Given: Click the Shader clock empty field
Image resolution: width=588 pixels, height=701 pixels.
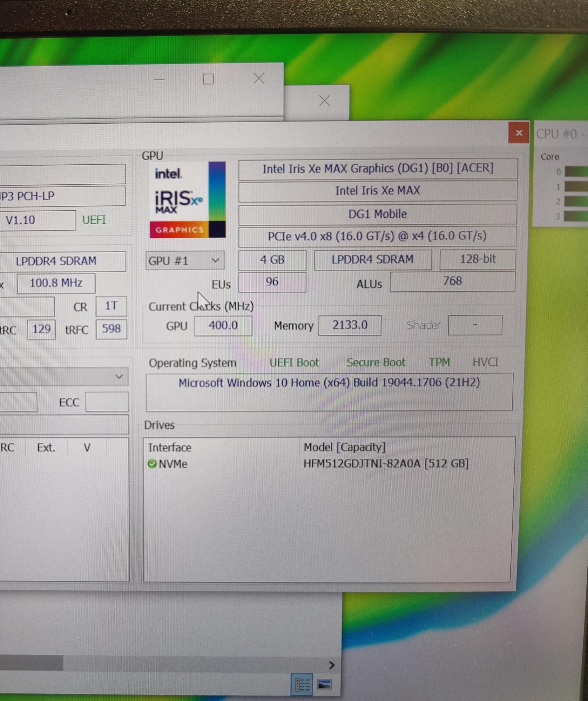Looking at the screenshot, I should (475, 325).
